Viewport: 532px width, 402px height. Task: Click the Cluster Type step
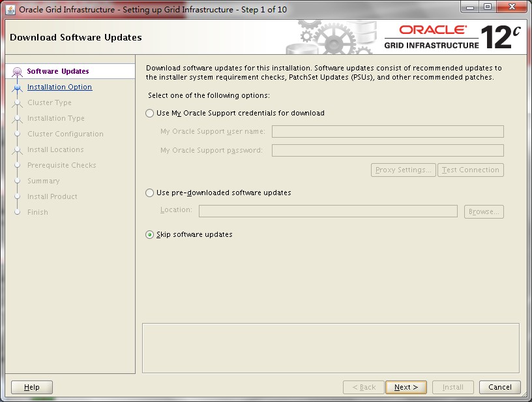tap(50, 102)
